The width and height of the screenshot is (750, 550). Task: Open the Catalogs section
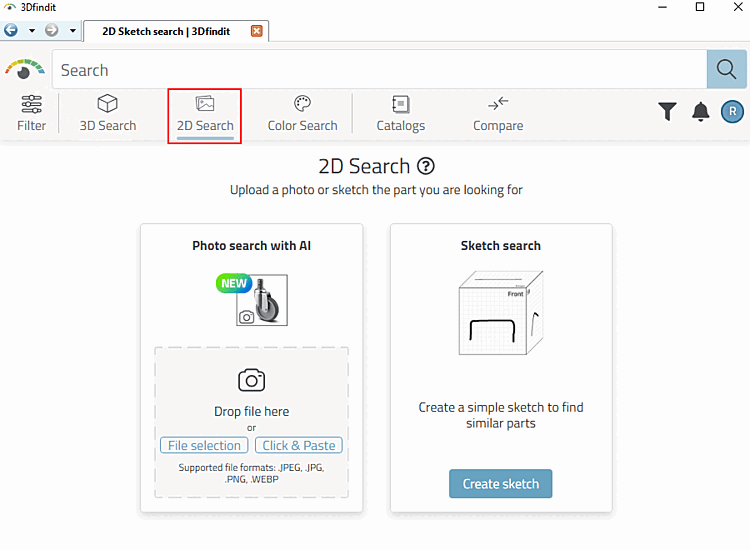tap(400, 113)
